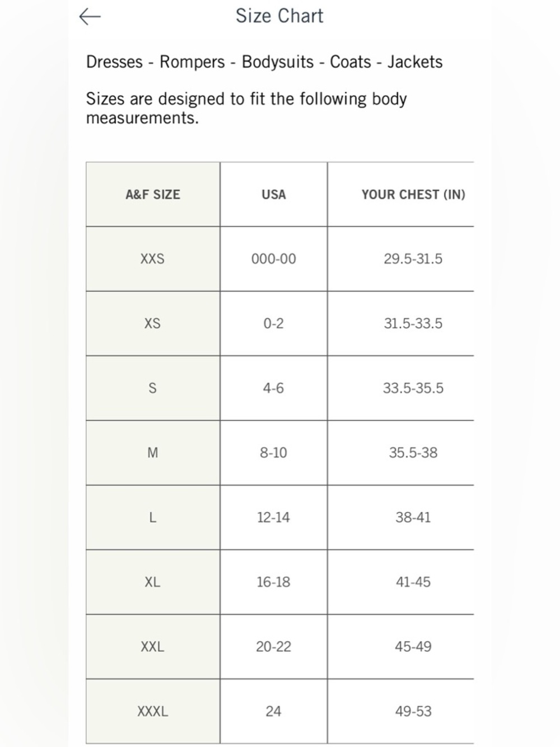Image resolution: width=560 pixels, height=747 pixels.
Task: Choose the S size cell
Action: click(x=152, y=388)
